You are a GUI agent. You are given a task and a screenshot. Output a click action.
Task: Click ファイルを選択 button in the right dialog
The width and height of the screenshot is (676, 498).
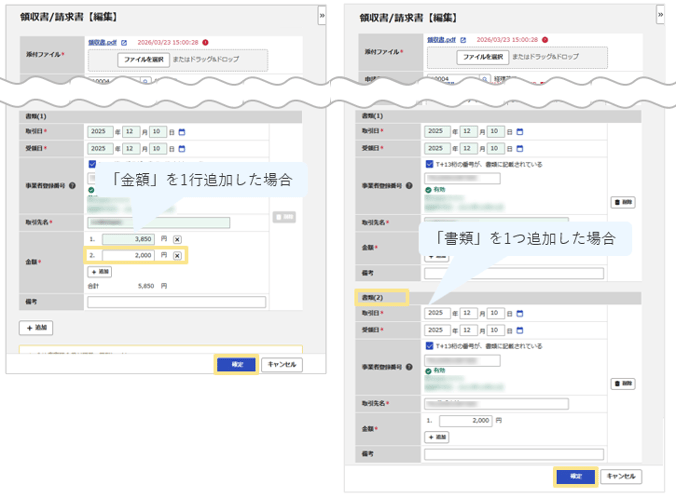tap(483, 57)
